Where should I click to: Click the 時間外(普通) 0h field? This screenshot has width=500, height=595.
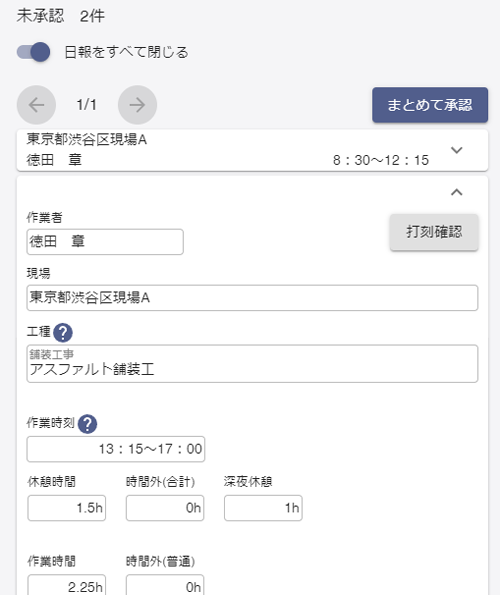165,585
